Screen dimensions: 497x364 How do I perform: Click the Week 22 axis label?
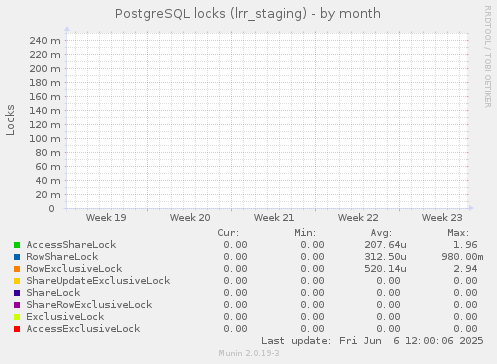[x=358, y=218]
